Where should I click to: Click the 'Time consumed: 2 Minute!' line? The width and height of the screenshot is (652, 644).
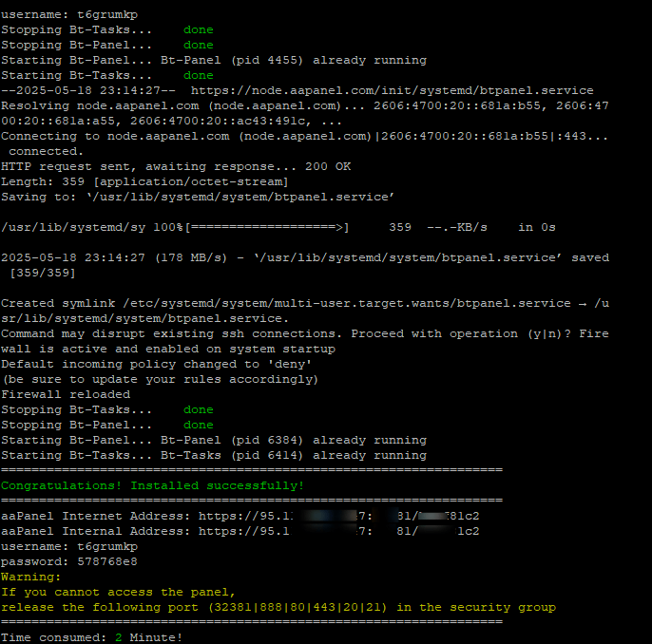point(91,637)
